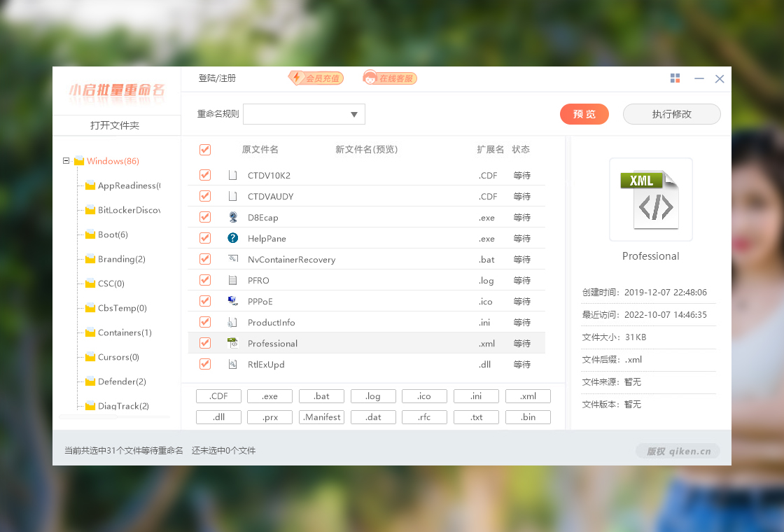Click the CTDV10K2 file icon

[232, 175]
